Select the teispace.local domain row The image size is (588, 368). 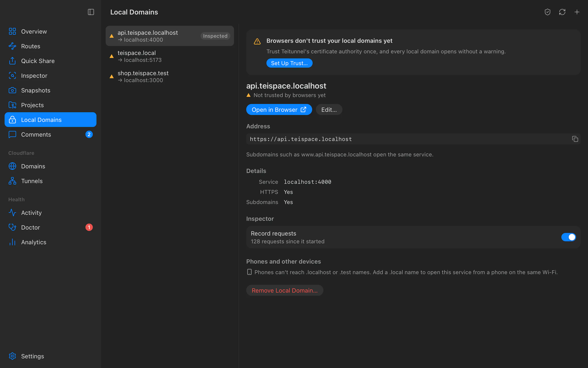170,56
